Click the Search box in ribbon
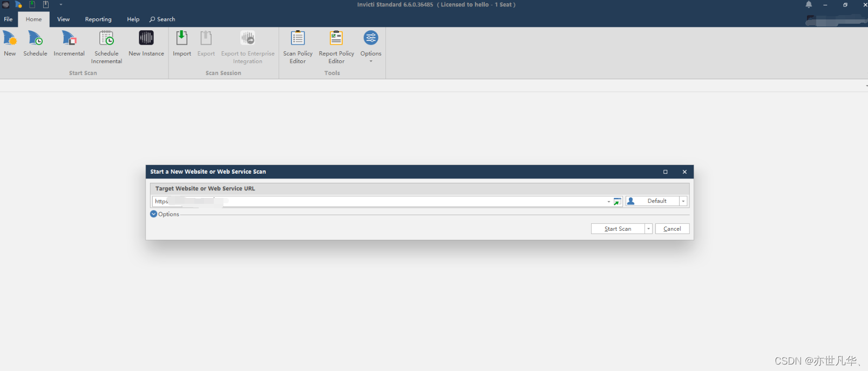The image size is (868, 371). click(x=162, y=19)
